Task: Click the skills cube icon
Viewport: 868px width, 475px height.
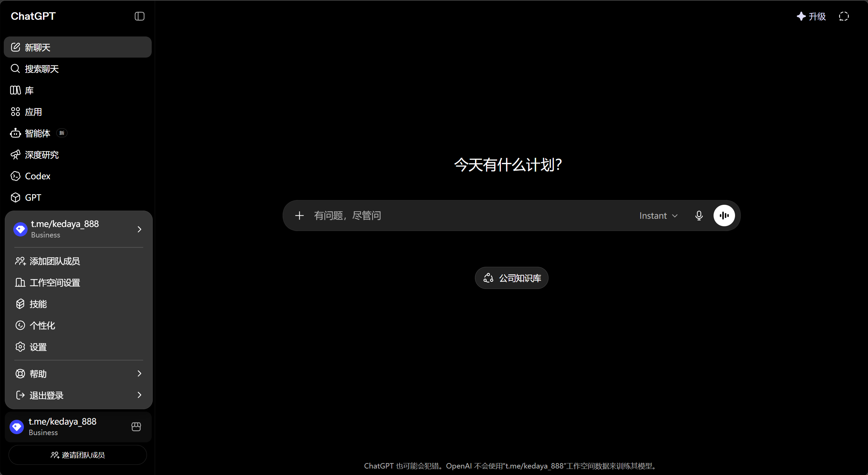Action: (20, 304)
